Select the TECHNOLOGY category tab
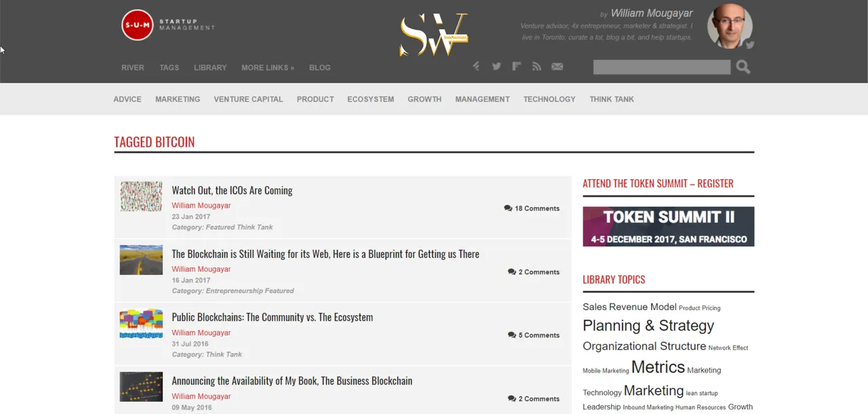Image resolution: width=868 pixels, height=414 pixels. 549,99
